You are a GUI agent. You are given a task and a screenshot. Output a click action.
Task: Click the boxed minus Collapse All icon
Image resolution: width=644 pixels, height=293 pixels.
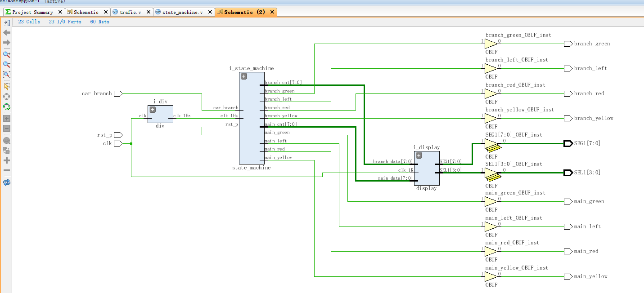coord(7,129)
